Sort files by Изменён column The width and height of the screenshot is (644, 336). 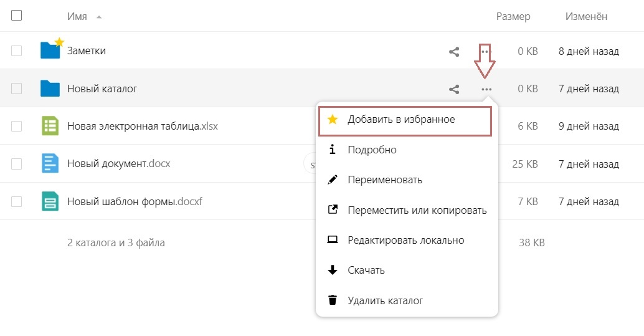[586, 16]
